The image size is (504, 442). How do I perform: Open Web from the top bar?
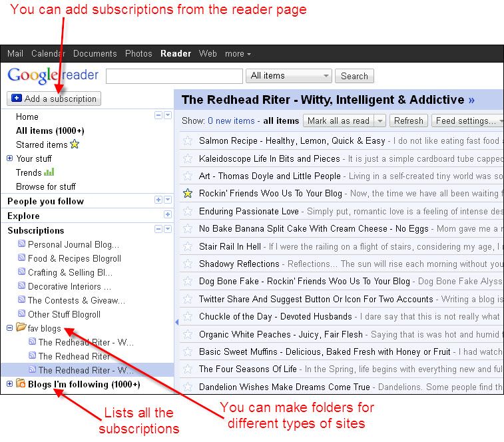(x=208, y=53)
